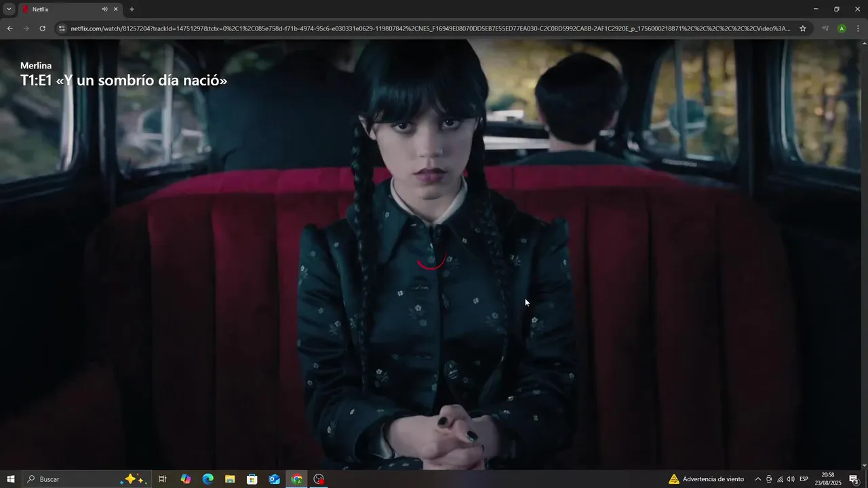Open the volume control in the tray
868x488 pixels.
point(791,479)
